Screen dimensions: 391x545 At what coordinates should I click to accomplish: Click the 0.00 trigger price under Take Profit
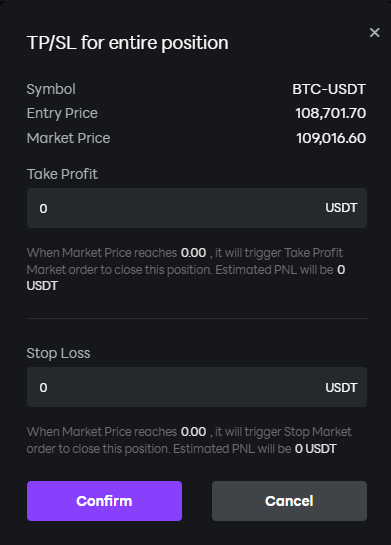click(x=194, y=253)
